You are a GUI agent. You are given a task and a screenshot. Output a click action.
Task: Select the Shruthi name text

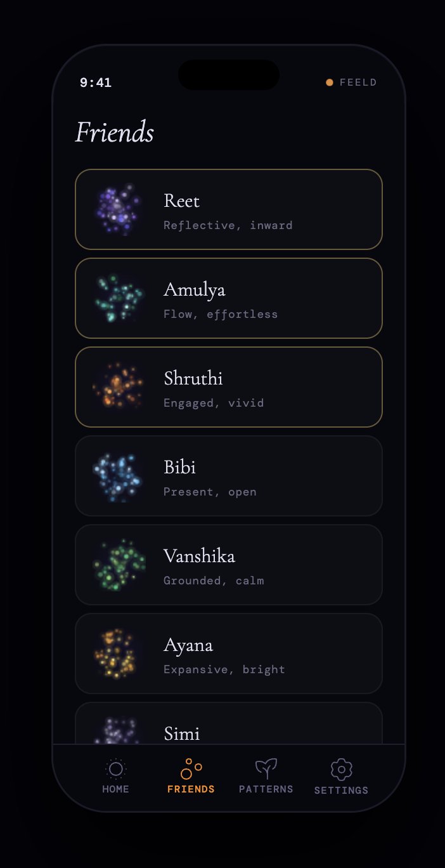click(x=193, y=378)
